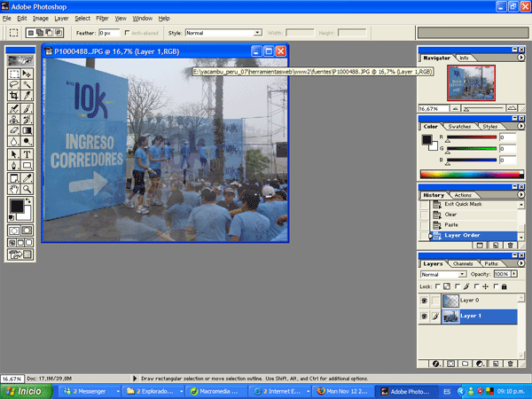Open the layer blending mode dropdown
The height and width of the screenshot is (399, 532).
(462, 274)
